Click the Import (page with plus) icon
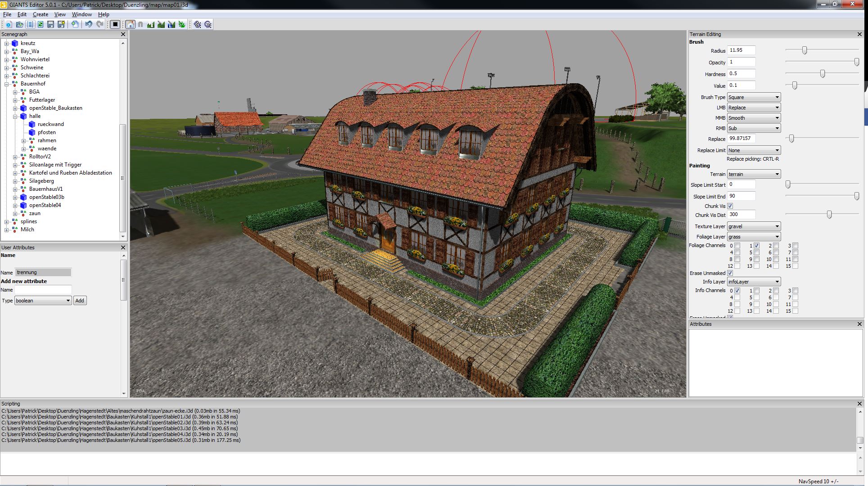This screenshot has height=486, width=868. [x=75, y=24]
